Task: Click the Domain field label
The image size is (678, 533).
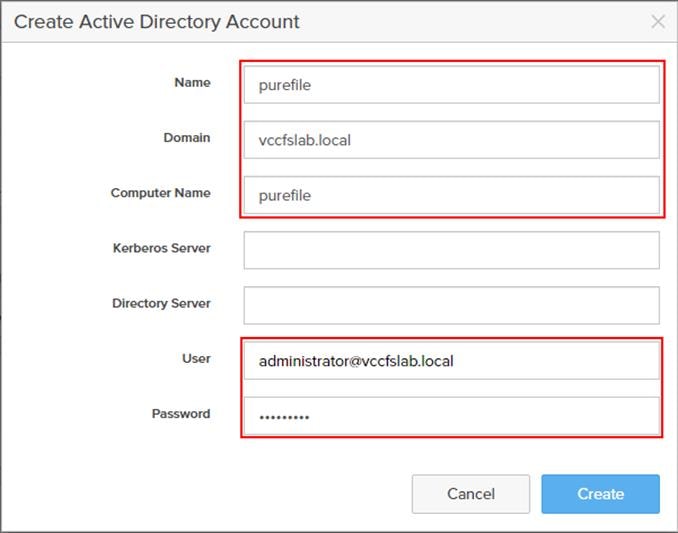Action: coord(187,138)
